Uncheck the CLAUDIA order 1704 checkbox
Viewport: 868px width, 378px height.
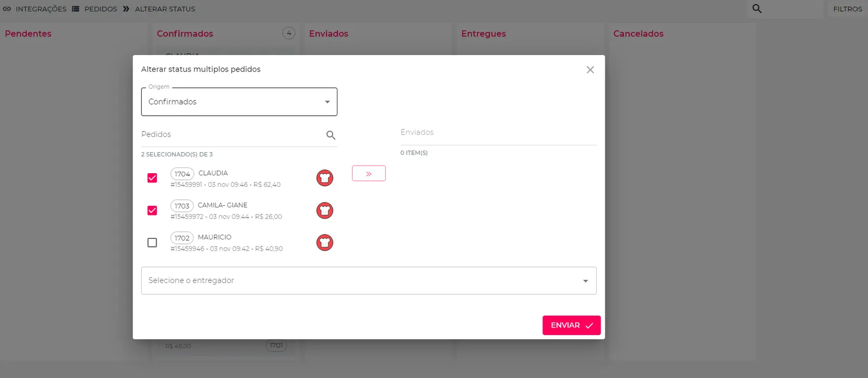[x=152, y=178]
